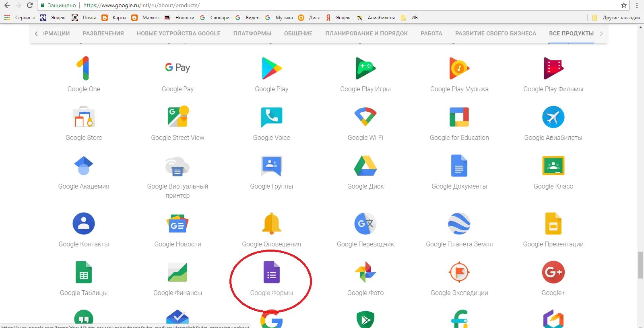Open the Google Диск triangle icon
The height and width of the screenshot is (328, 644).
(365, 166)
